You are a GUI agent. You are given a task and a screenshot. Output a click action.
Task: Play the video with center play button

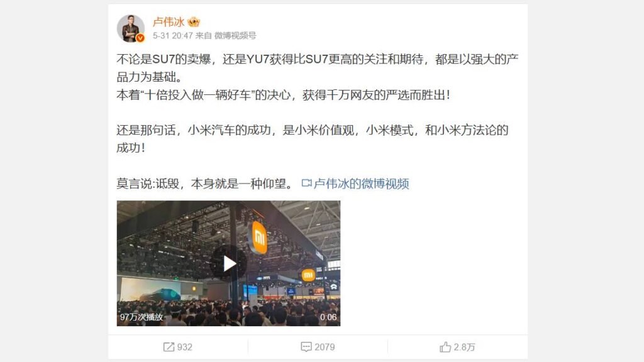(x=229, y=263)
